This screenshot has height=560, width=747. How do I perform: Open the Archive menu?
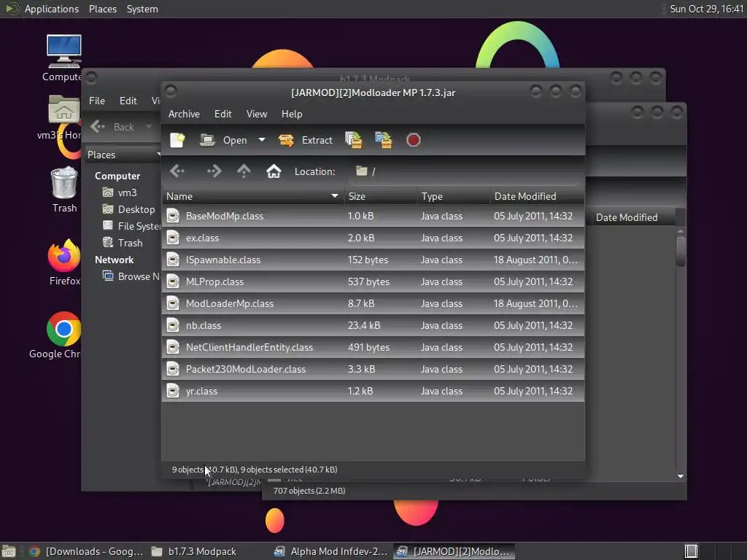184,114
